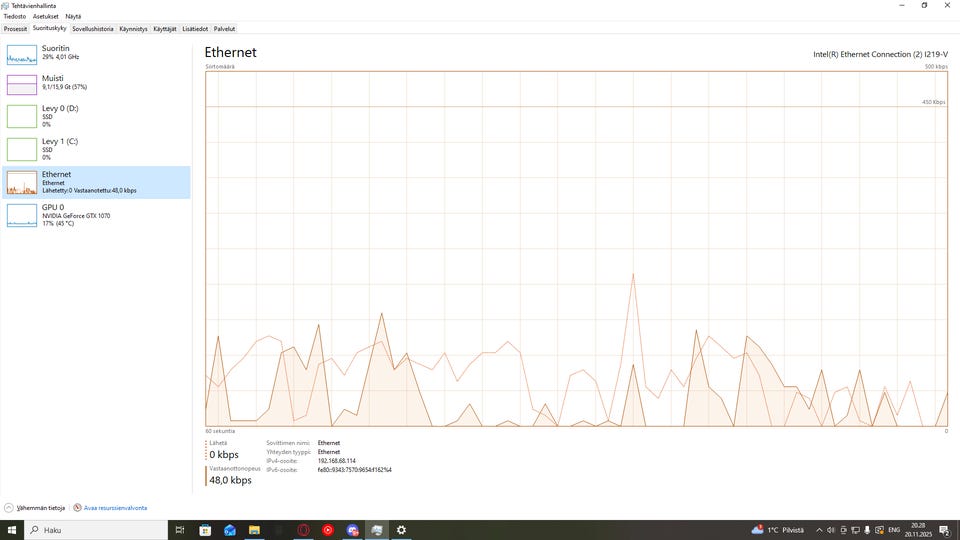Click the IPv6 address value
This screenshot has height=540, width=960.
click(x=354, y=470)
